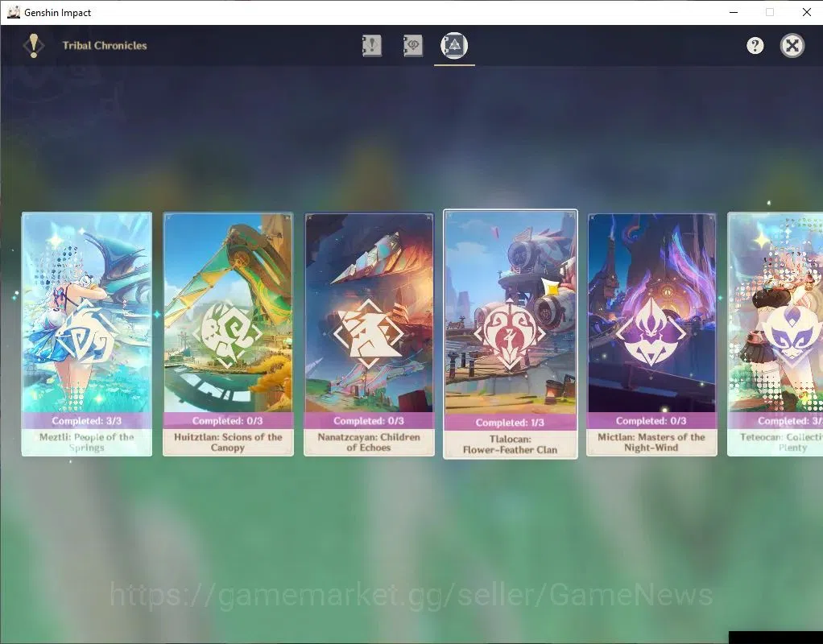
Task: Click 'Completed: 0/3' on the Huitztlan card
Action: (227, 421)
